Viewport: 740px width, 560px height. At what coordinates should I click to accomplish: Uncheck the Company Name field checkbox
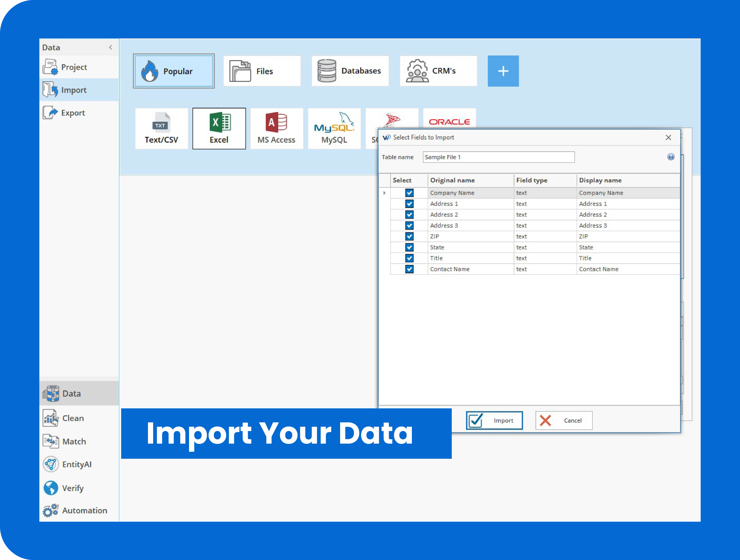[x=409, y=193]
